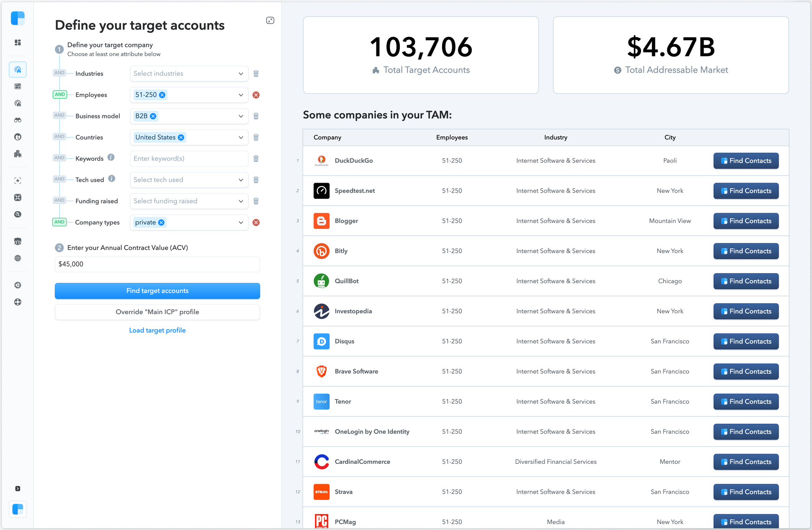Screen dimensions: 812x530
Task: Click the Find target accounts button
Action: [157, 291]
